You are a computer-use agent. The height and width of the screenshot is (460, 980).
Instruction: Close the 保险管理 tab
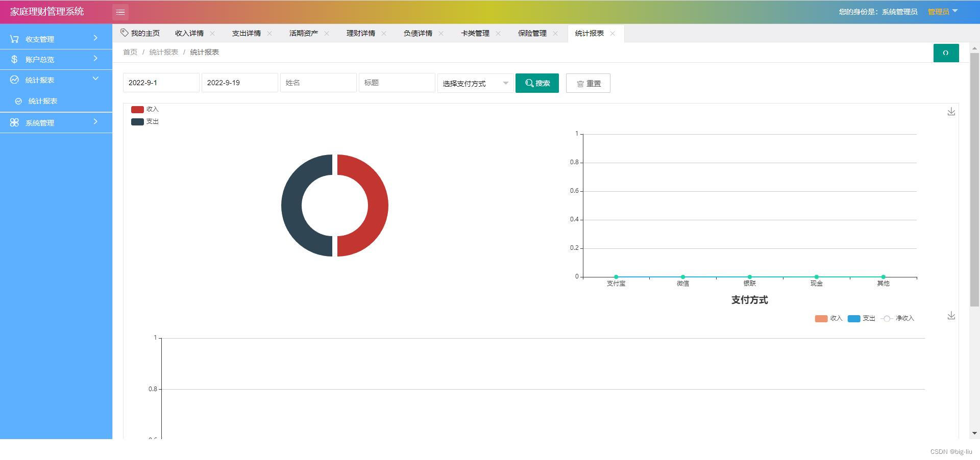click(555, 33)
